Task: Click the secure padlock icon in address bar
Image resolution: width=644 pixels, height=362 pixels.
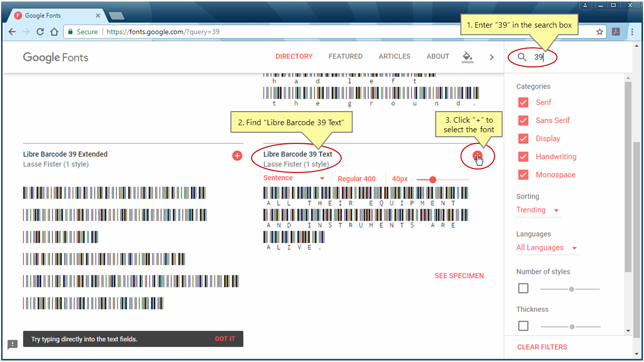Action: [70, 32]
